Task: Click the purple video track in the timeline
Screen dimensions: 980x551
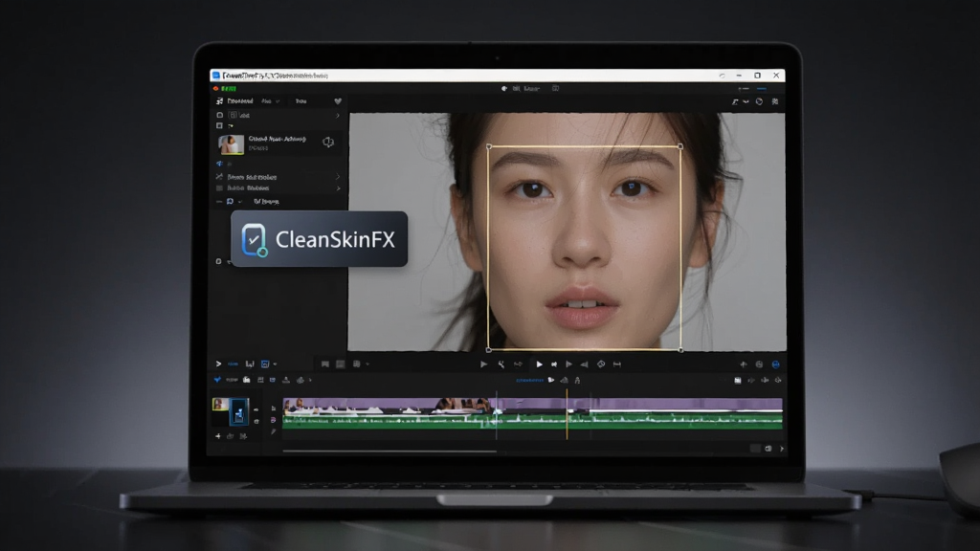Action: [x=532, y=405]
